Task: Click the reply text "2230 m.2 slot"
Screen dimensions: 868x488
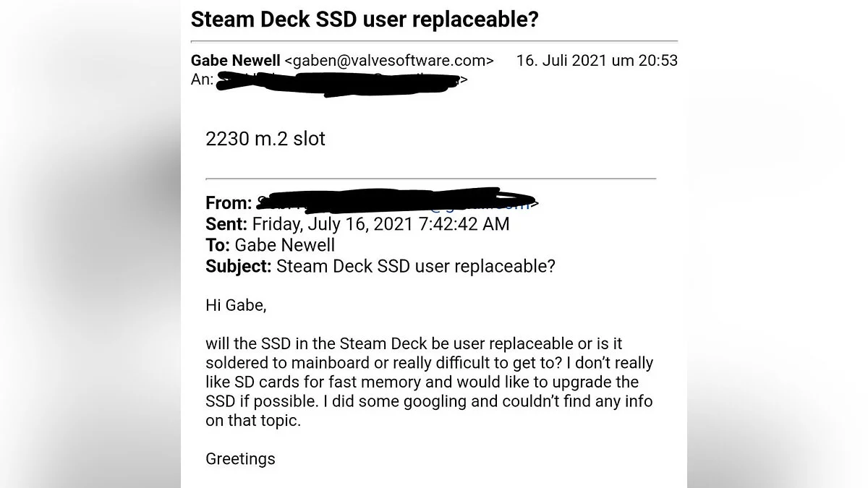Action: (265, 139)
